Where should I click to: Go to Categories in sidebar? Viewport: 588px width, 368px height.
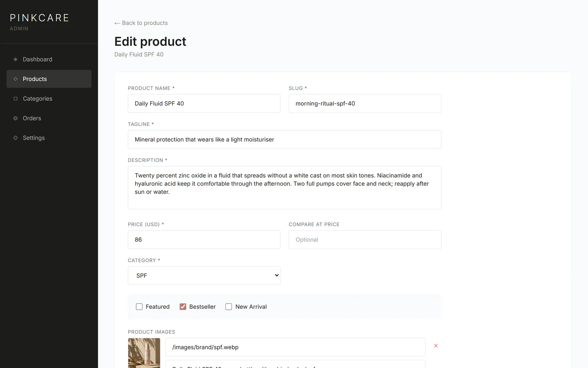pos(49,98)
